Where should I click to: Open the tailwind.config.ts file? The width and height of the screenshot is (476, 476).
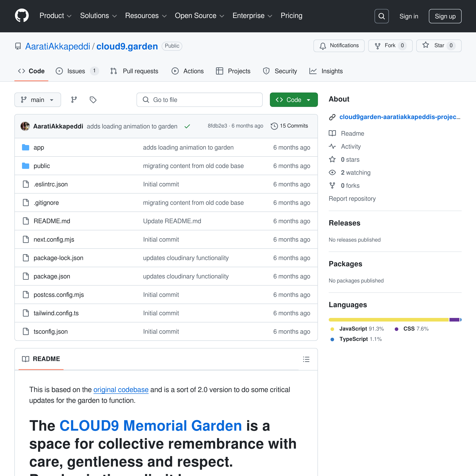[x=56, y=313]
